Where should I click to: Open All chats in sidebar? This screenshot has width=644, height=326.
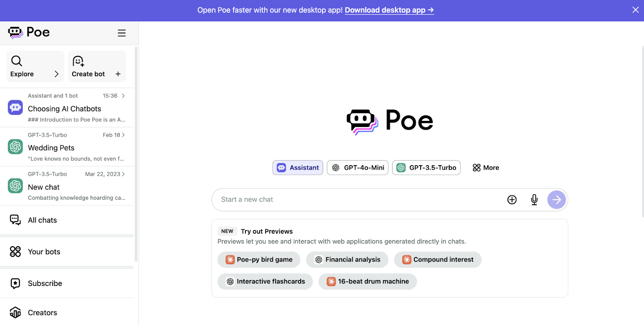42,220
